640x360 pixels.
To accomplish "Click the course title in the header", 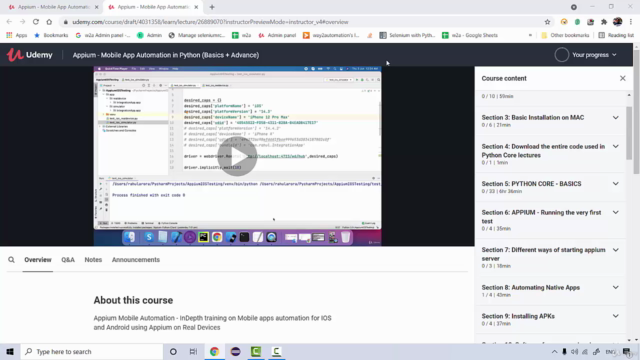I will (166, 55).
